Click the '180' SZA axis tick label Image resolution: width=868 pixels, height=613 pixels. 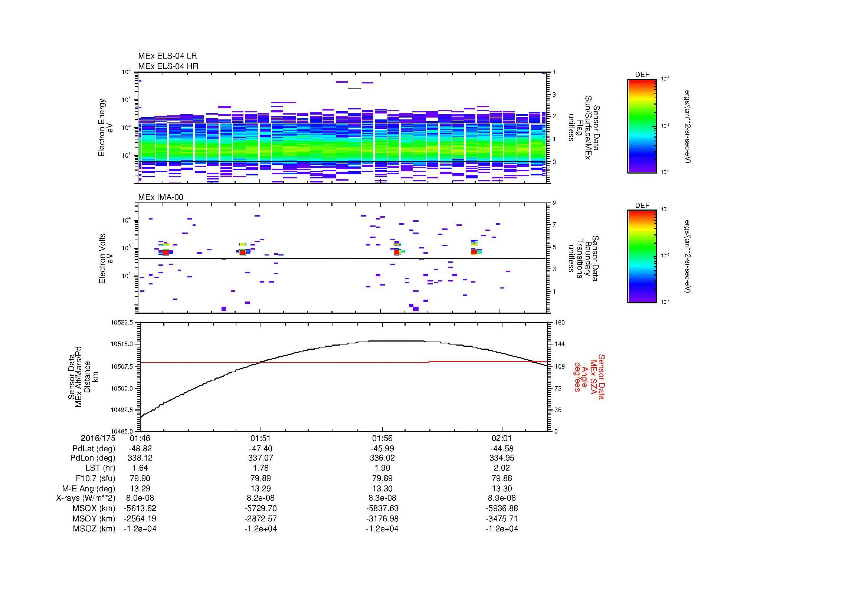559,323
